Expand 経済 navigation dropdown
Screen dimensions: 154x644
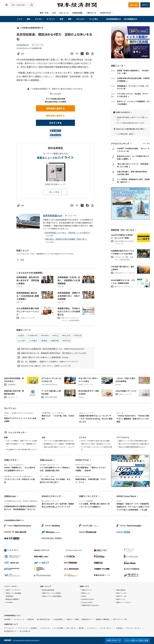[62, 19]
